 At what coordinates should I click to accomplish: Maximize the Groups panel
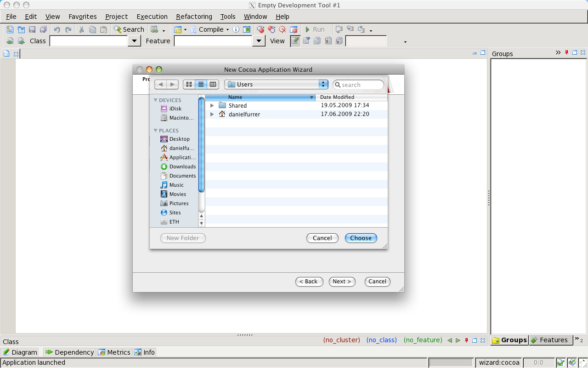[x=575, y=53]
